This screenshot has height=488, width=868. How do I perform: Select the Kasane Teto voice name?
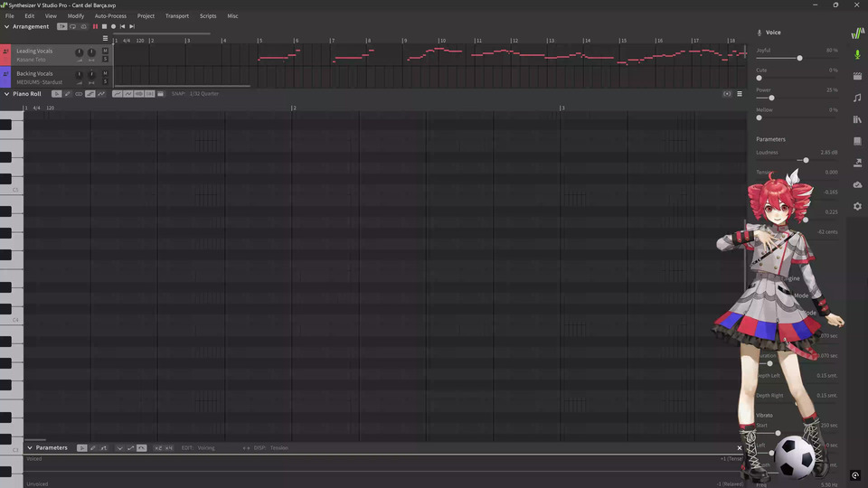tap(31, 60)
